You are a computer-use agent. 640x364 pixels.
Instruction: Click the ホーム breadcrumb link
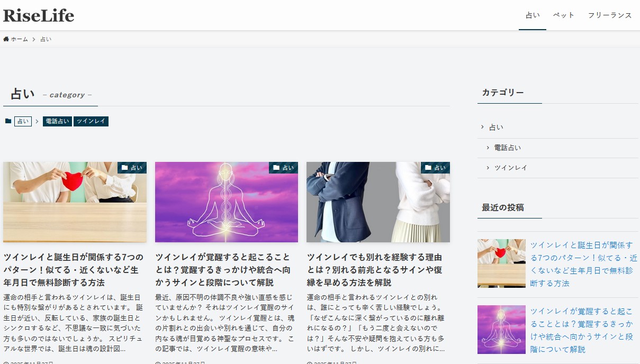[x=20, y=39]
